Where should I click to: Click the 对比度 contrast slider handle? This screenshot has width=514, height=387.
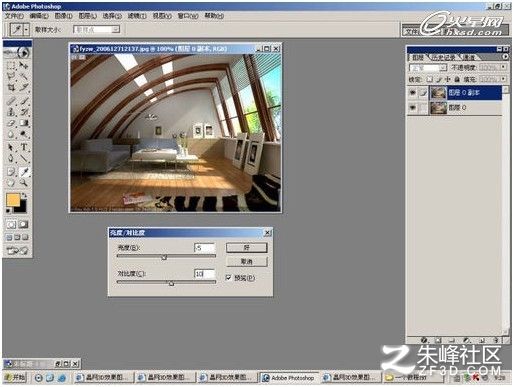(171, 283)
